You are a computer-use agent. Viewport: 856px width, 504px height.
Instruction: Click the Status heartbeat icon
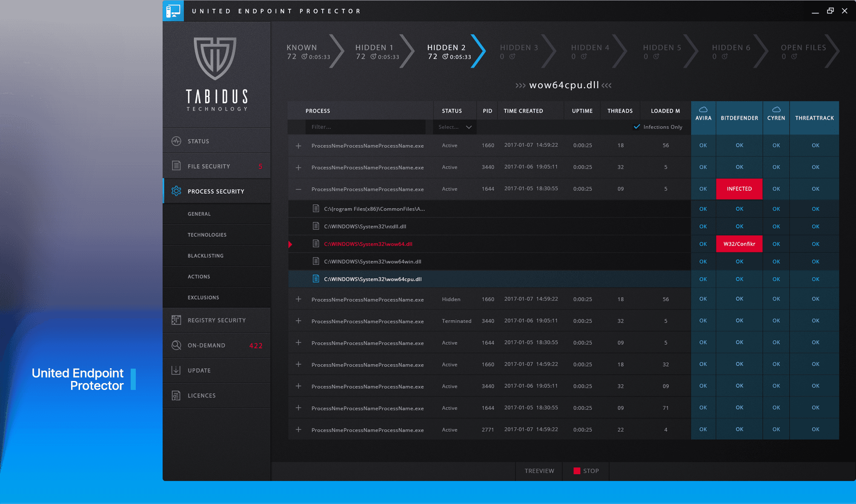[x=176, y=141]
